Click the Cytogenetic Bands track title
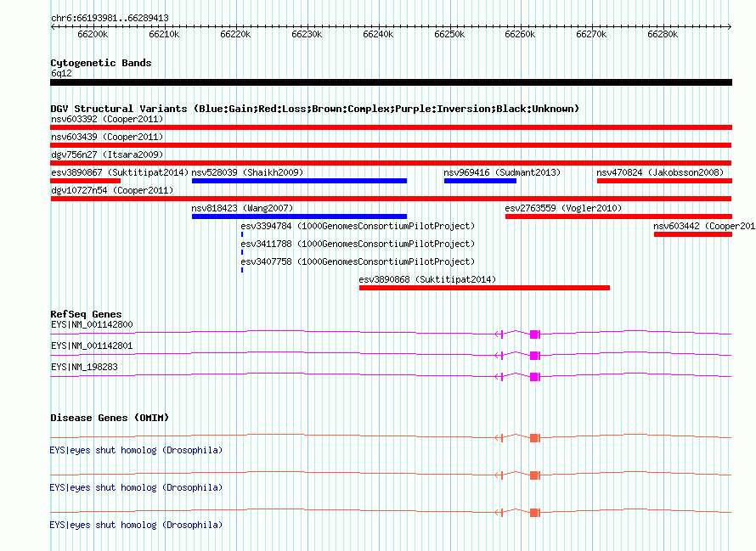 tap(101, 63)
